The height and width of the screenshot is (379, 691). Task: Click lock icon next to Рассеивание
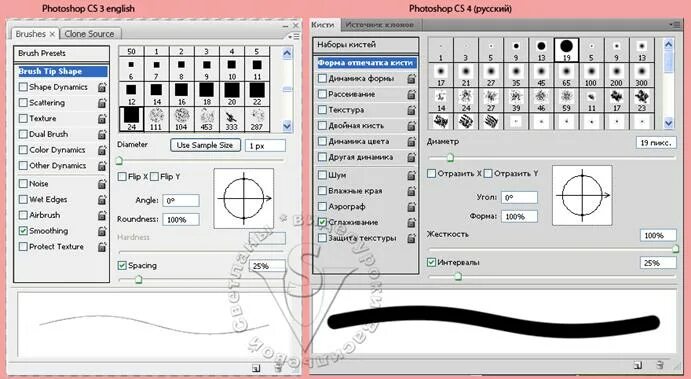tap(411, 94)
